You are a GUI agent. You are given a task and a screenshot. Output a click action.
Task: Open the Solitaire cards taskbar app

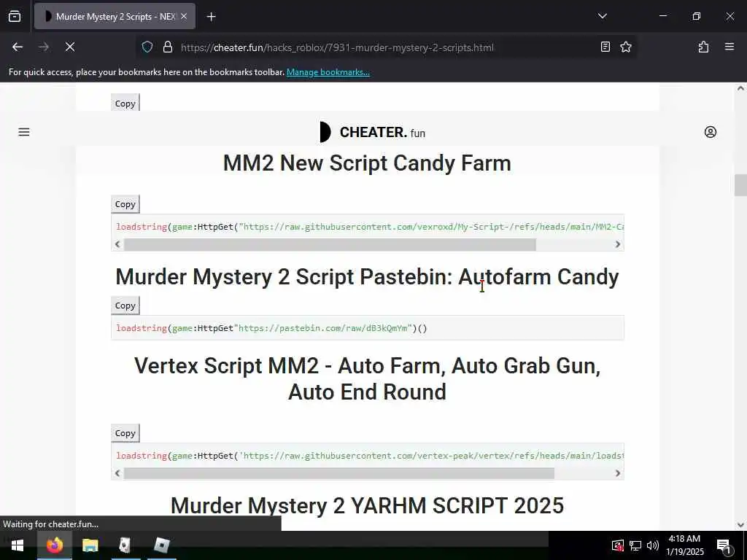pyautogui.click(x=124, y=545)
